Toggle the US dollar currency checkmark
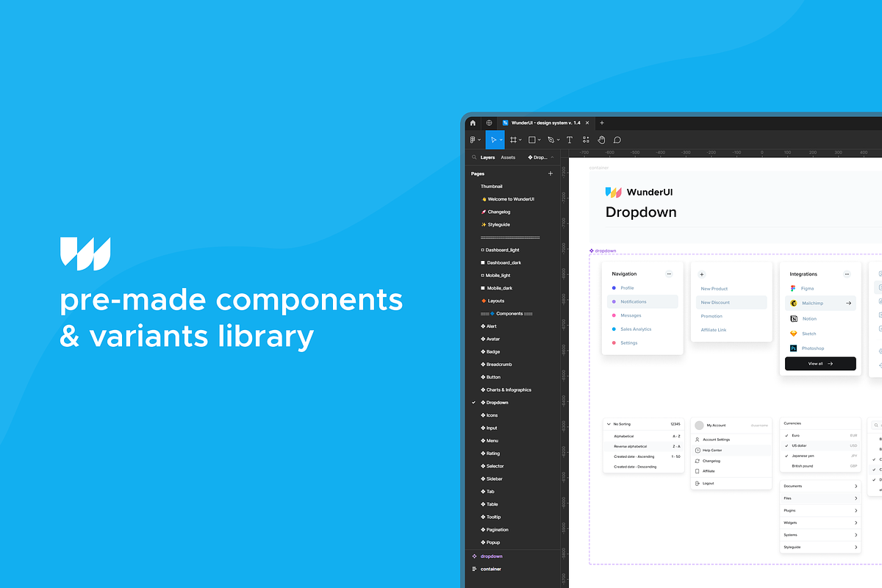This screenshot has width=882, height=588. click(786, 445)
